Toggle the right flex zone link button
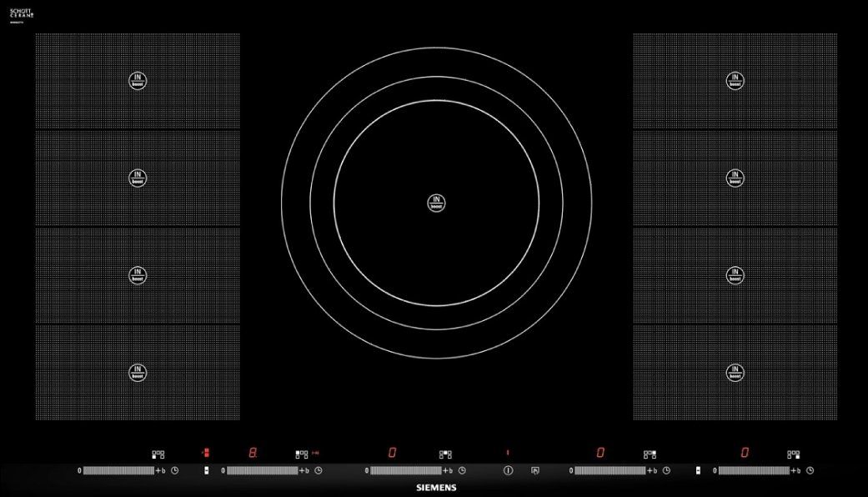Image resolution: width=868 pixels, height=497 pixels. (698, 471)
